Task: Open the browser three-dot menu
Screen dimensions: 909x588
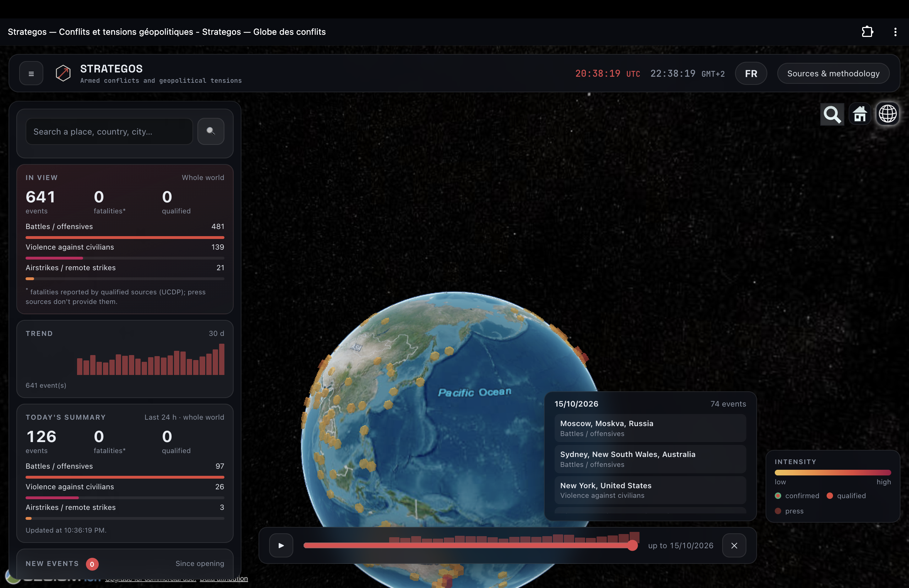Action: point(895,32)
